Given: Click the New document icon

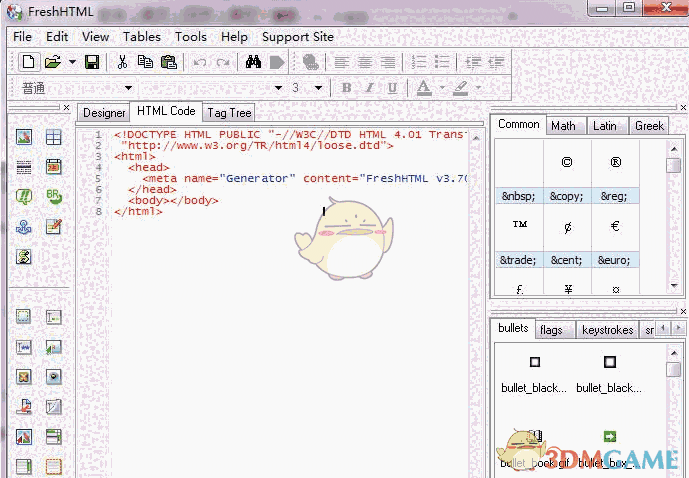Looking at the screenshot, I should pos(27,62).
